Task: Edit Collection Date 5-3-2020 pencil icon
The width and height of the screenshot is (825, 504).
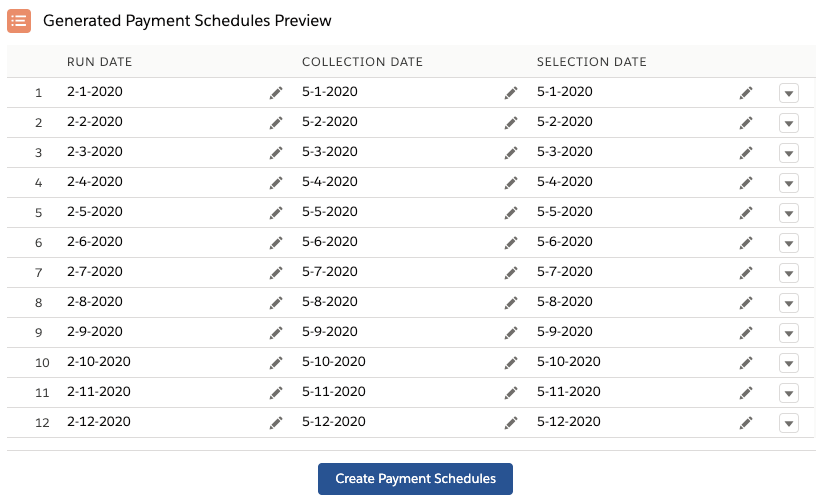Action: 511,153
